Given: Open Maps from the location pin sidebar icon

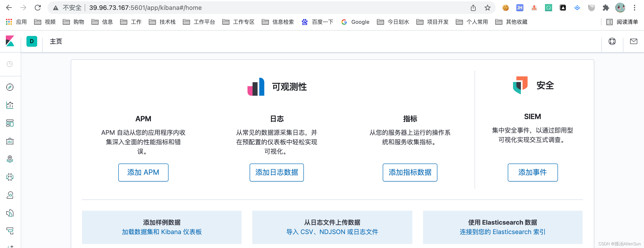Looking at the screenshot, I should [10, 159].
